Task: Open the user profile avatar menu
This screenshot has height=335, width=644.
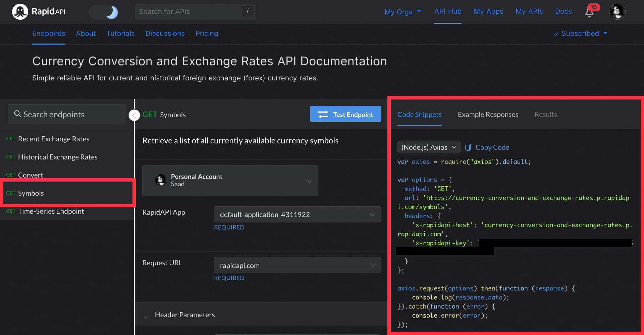Action: point(617,12)
